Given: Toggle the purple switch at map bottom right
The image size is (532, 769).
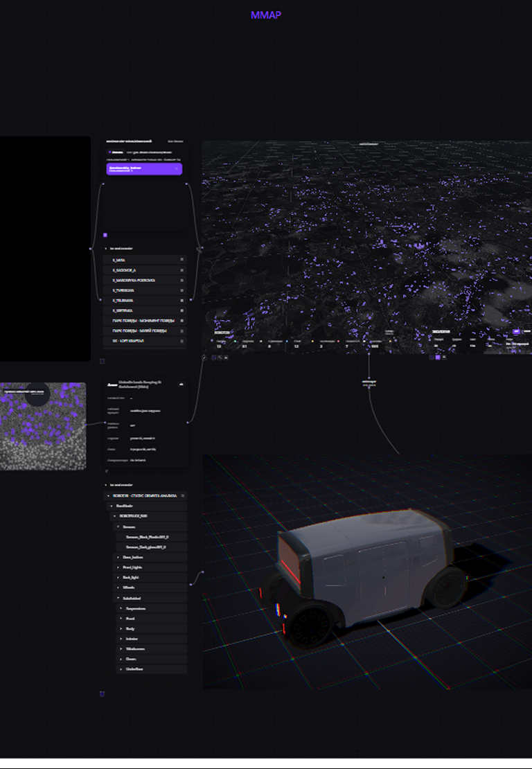Looking at the screenshot, I should click(516, 332).
